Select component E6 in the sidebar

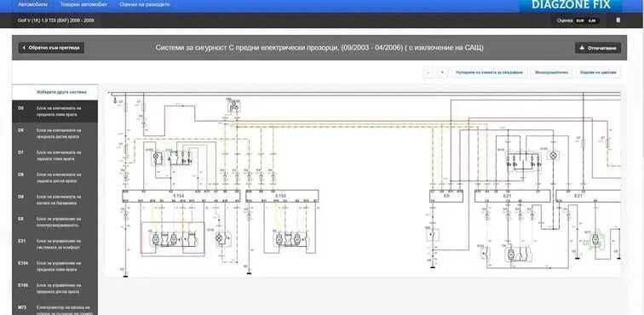pyautogui.click(x=55, y=222)
